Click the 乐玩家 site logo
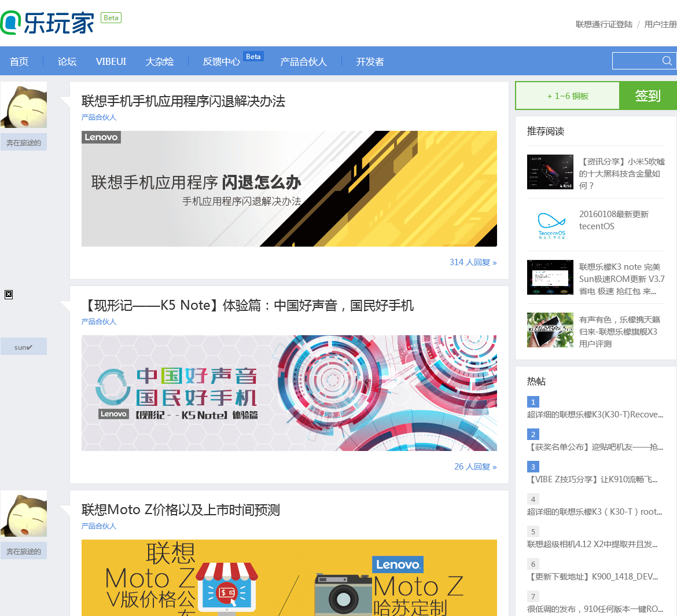Viewport: 677px width, 616px height. click(47, 23)
